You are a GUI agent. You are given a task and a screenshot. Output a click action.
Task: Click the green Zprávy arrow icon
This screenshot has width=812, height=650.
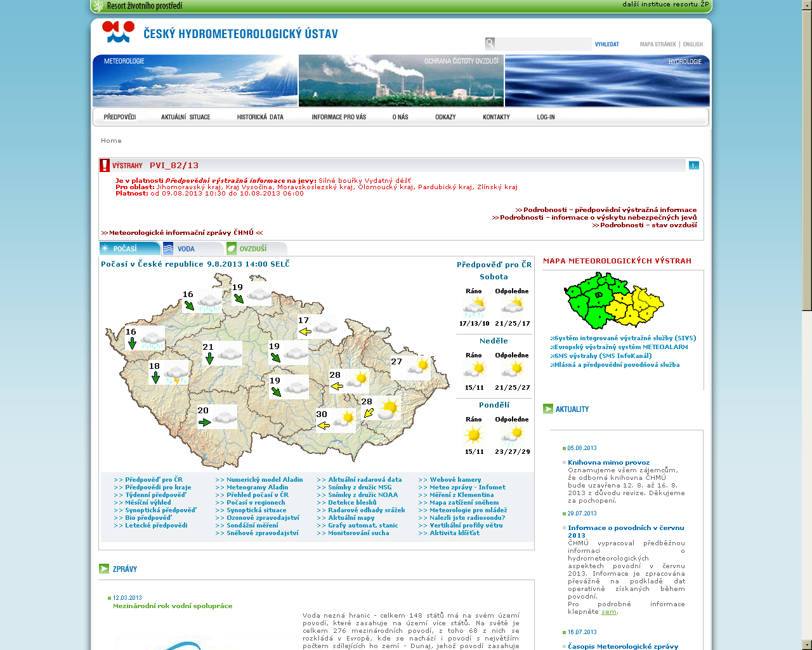(x=104, y=569)
